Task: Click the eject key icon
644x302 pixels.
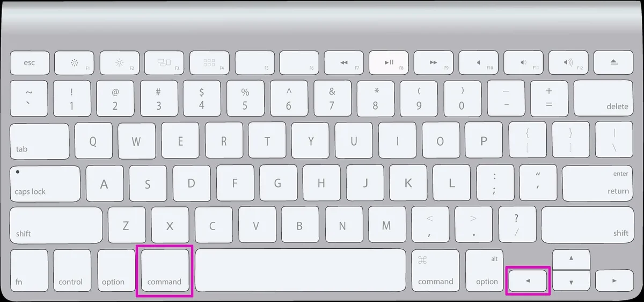Action: pyautogui.click(x=614, y=63)
